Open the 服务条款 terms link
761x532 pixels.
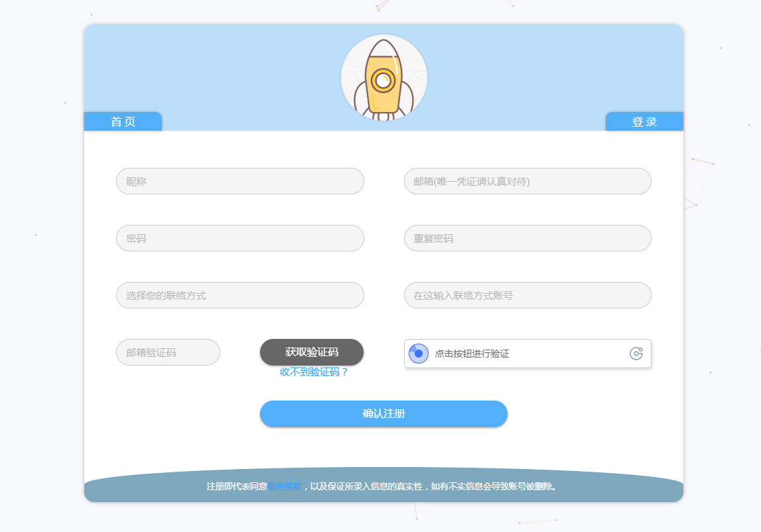(x=285, y=486)
